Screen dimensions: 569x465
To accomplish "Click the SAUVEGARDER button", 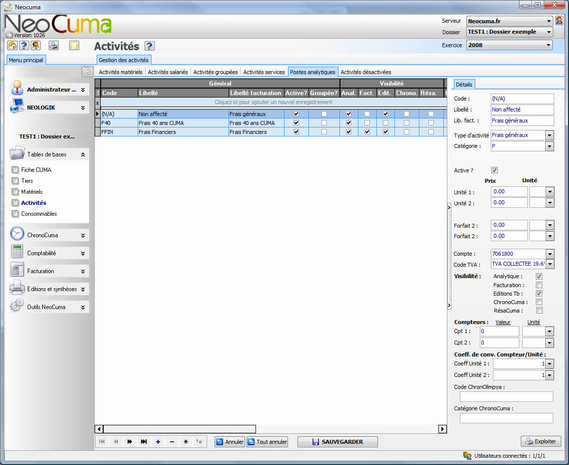I will click(x=337, y=442).
